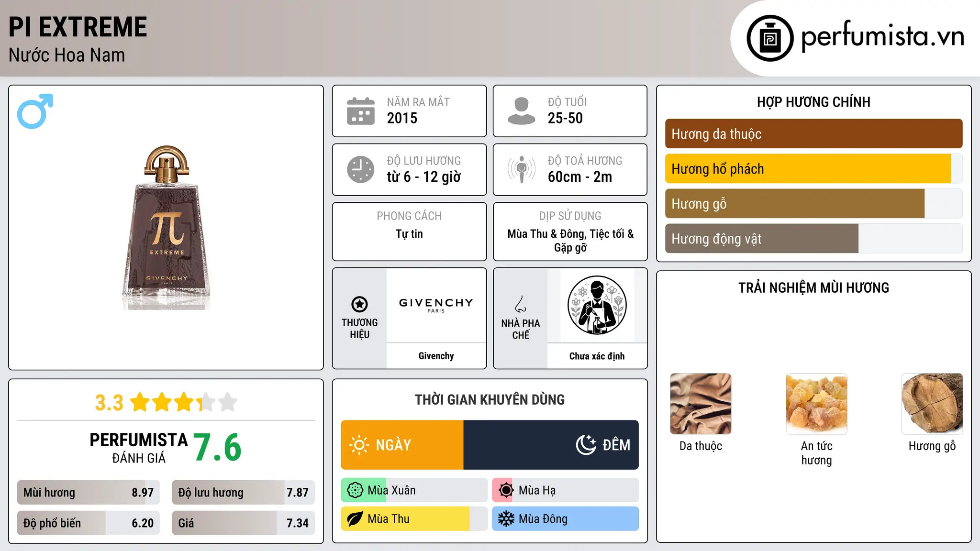Viewport: 980px width, 551px height.
Task: Click the An tức hương caption
Action: click(816, 453)
